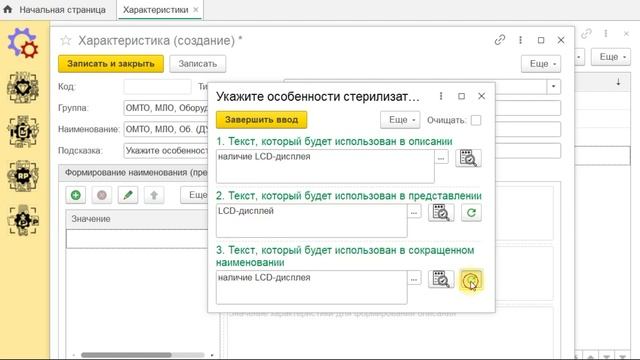This screenshot has width=640, height=360.
Task: Click green refresh icon for presentation text
Action: click(x=471, y=212)
